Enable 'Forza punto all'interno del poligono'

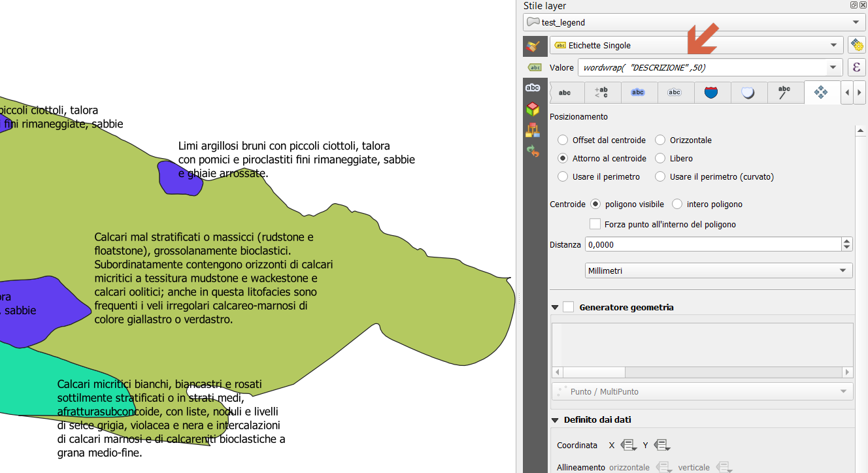point(595,224)
